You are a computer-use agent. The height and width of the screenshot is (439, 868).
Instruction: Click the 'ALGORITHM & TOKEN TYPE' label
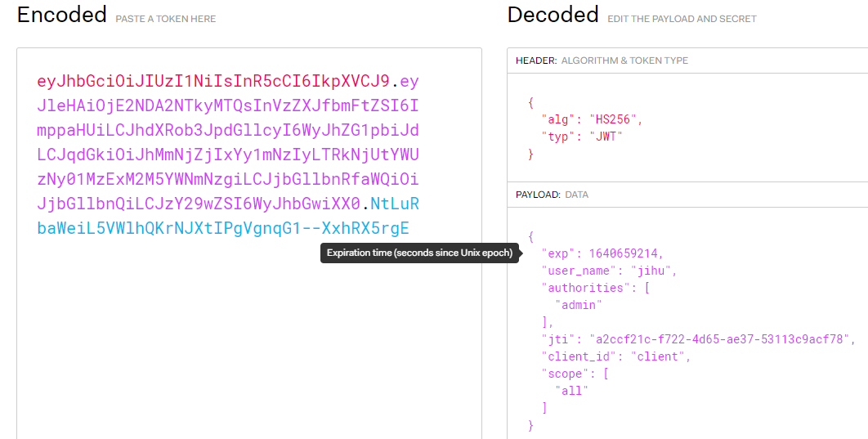click(624, 60)
